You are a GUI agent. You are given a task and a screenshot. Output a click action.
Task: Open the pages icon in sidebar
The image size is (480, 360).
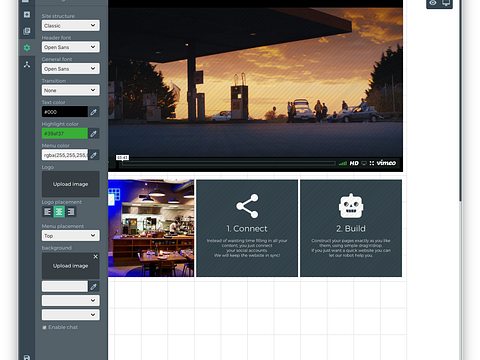[27, 31]
